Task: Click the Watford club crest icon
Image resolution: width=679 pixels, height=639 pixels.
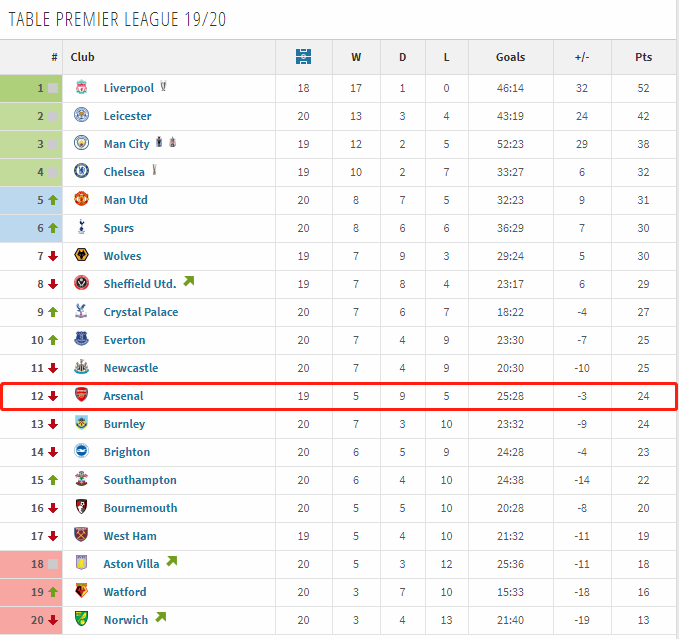Action: click(81, 592)
